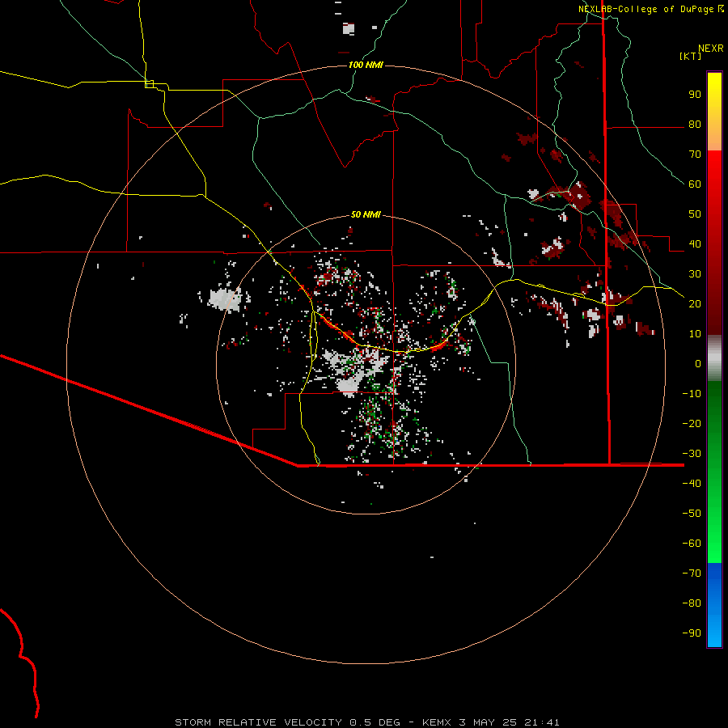Screen dimensions: 728x728
Task: Click the 50 value on the velocity scale
Action: click(x=695, y=214)
